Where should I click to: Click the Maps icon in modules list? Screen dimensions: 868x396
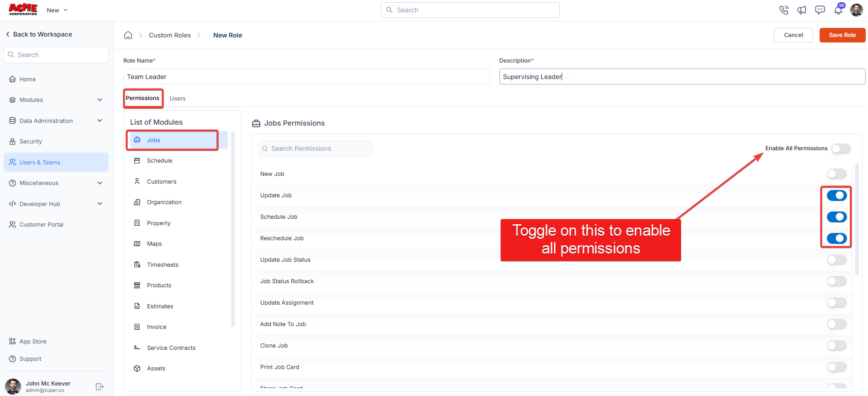tap(137, 244)
